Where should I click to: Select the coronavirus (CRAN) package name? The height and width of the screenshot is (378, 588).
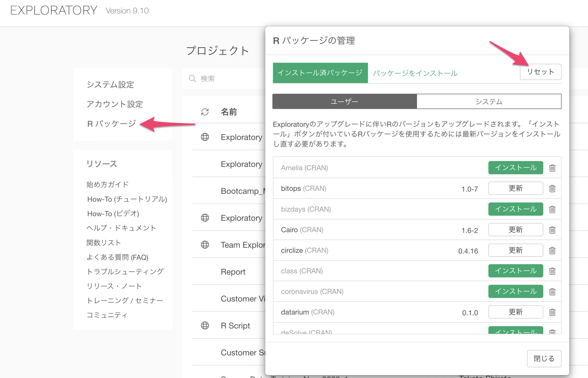[x=312, y=292]
